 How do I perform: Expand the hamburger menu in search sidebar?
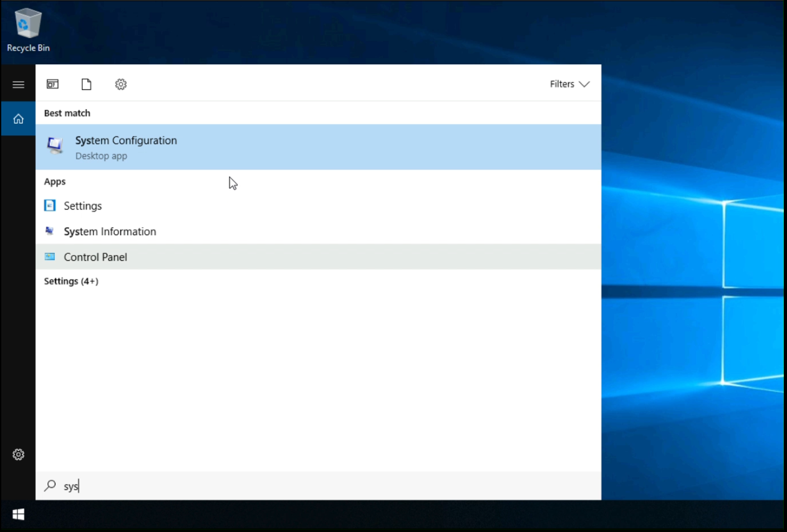(x=18, y=84)
